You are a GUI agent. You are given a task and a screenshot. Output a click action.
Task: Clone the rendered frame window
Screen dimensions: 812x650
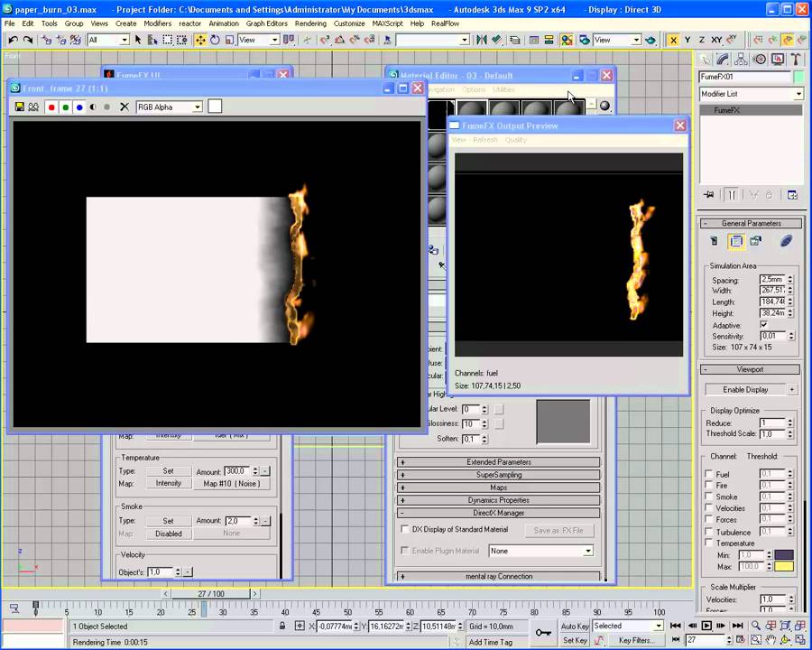point(33,107)
